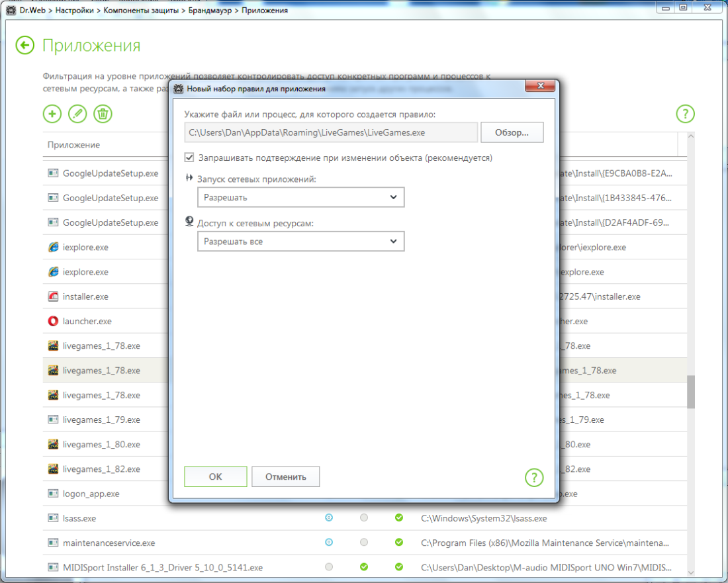Screen dimensions: 728x583
Task: Click the iexplore.exe icon in first iexplore row
Action: [54, 247]
